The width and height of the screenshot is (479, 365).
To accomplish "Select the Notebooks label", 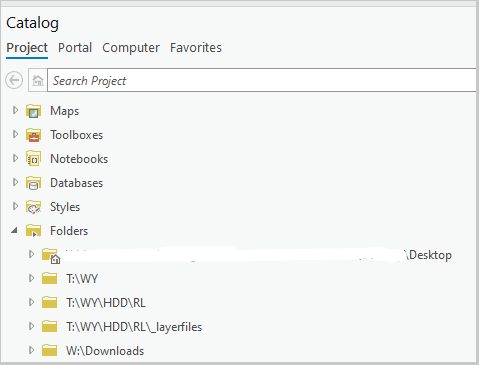I will (x=79, y=159).
